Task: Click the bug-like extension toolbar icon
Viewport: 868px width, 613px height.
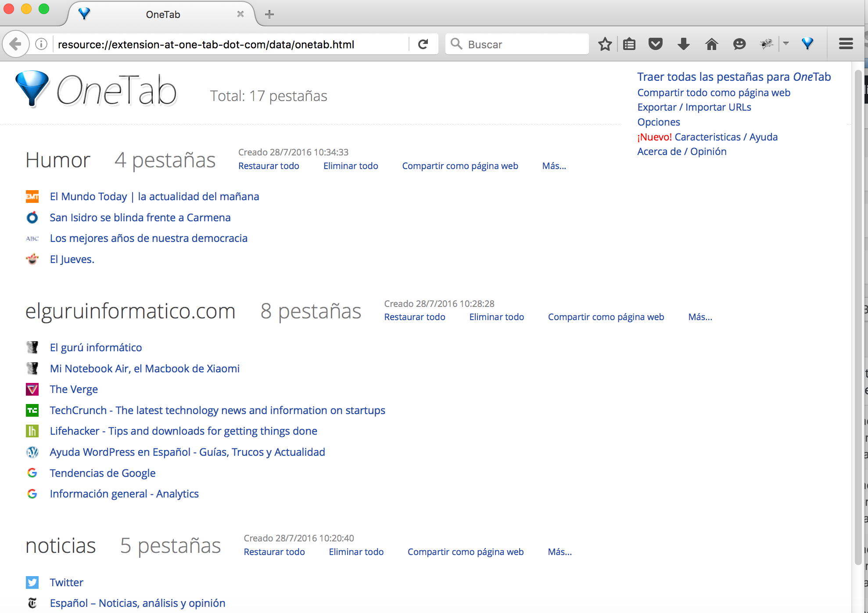Action: pos(767,44)
